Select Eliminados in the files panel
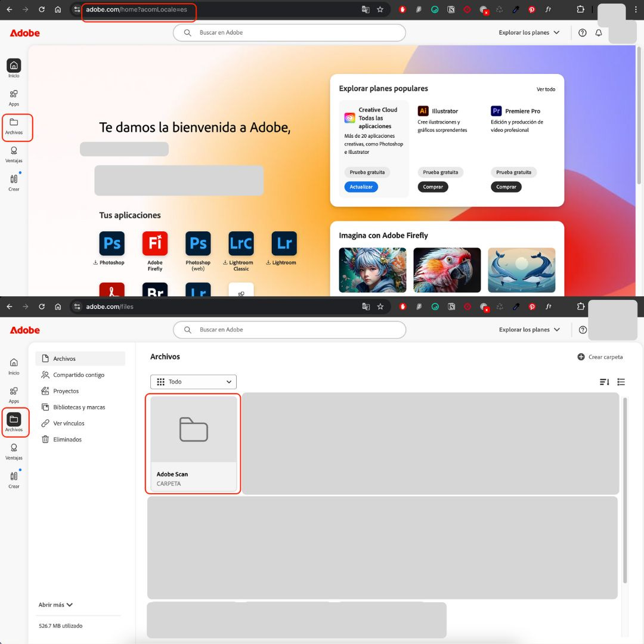The image size is (644, 644). [80, 439]
